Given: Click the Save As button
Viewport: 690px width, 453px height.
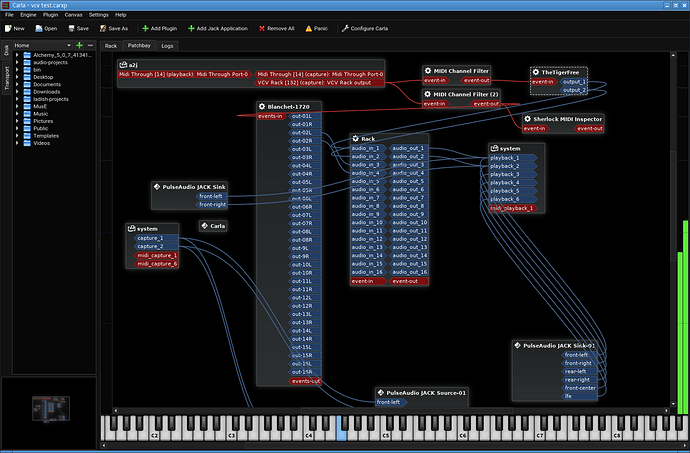Looking at the screenshot, I should coord(114,29).
